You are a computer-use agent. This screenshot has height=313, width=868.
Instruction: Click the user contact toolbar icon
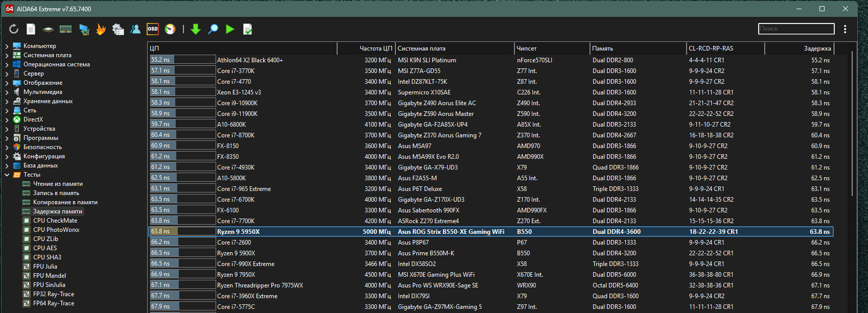tap(135, 29)
